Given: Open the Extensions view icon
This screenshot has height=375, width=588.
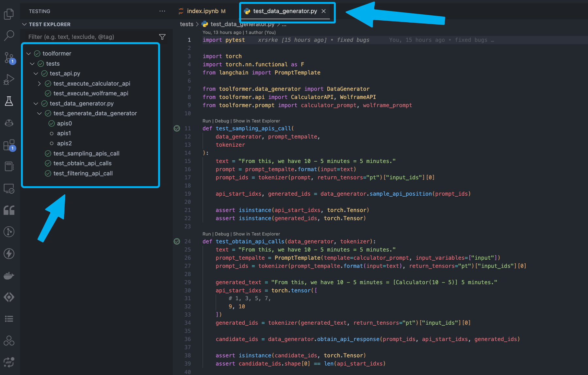Looking at the screenshot, I should click(x=9, y=145).
